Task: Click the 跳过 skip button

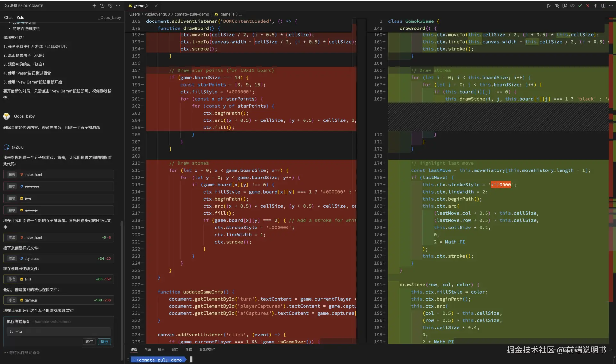Action: click(x=89, y=342)
